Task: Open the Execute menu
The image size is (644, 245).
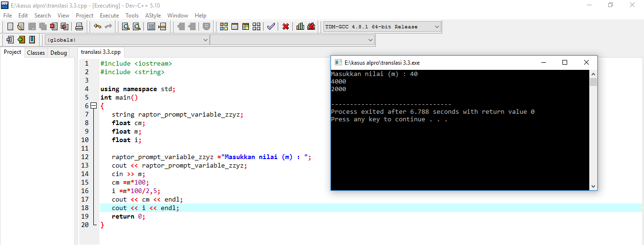Action: pyautogui.click(x=109, y=16)
